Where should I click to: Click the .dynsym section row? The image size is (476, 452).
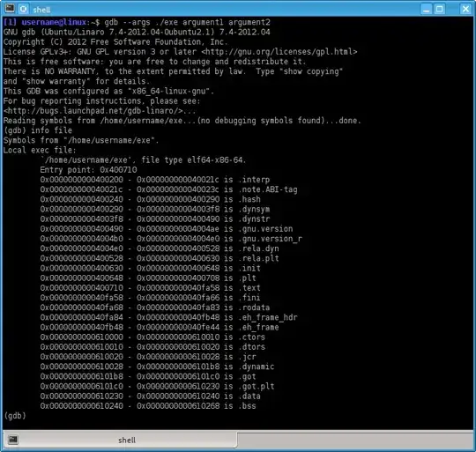[x=155, y=209]
